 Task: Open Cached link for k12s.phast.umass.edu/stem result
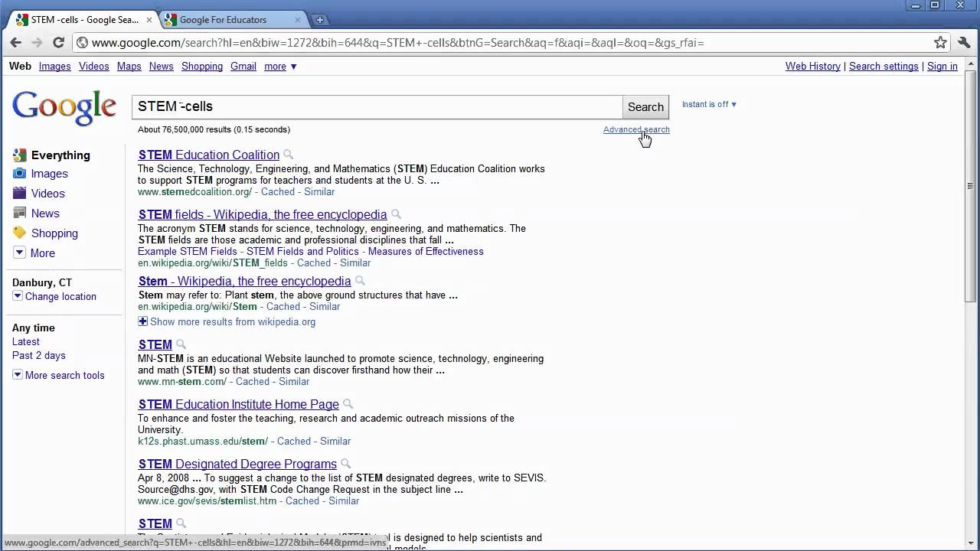(294, 442)
